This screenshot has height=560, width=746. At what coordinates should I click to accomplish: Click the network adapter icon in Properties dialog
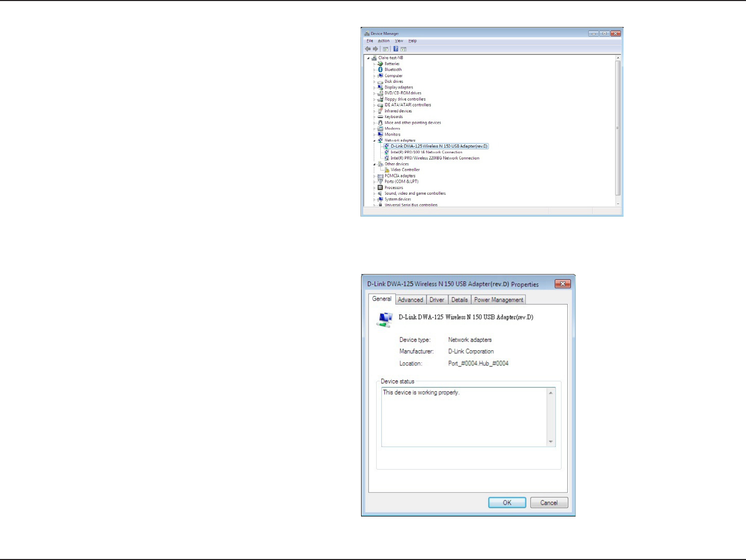click(x=384, y=319)
